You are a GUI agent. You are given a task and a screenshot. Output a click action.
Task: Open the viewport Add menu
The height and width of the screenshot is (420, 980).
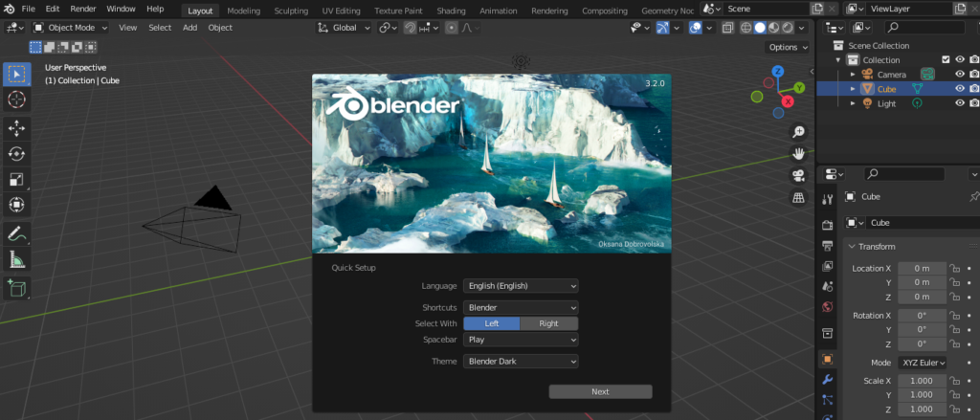(190, 28)
